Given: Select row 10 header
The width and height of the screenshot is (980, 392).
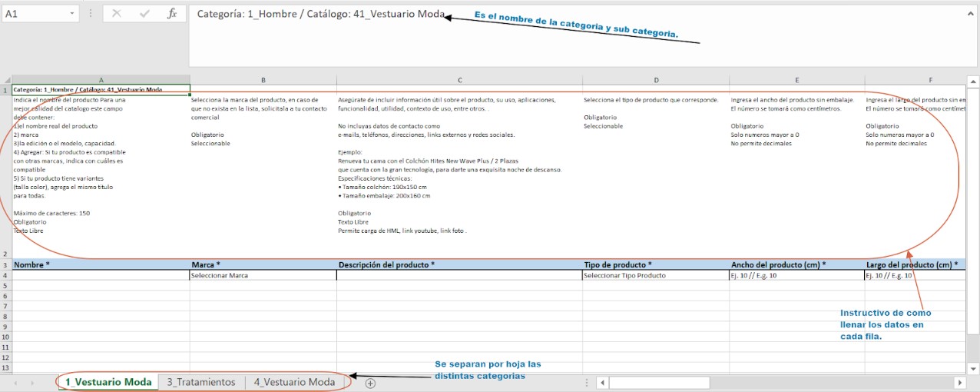Looking at the screenshot, I should pyautogui.click(x=5, y=337).
